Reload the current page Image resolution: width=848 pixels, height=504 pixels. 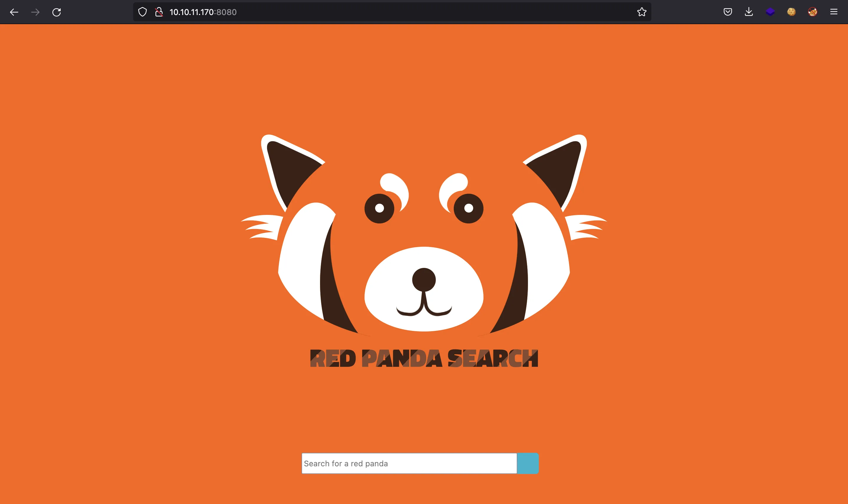pyautogui.click(x=56, y=12)
